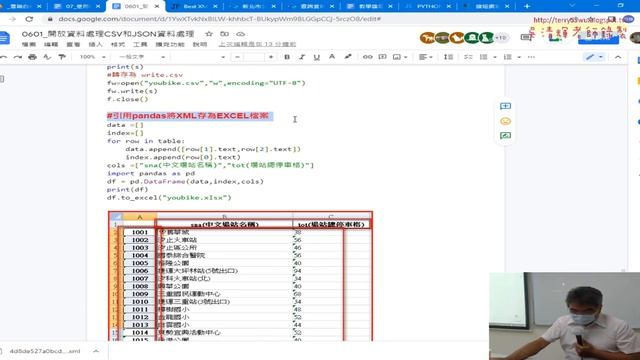Close the active 0601 browser tab
The width and height of the screenshot is (640, 360).
pos(157,7)
